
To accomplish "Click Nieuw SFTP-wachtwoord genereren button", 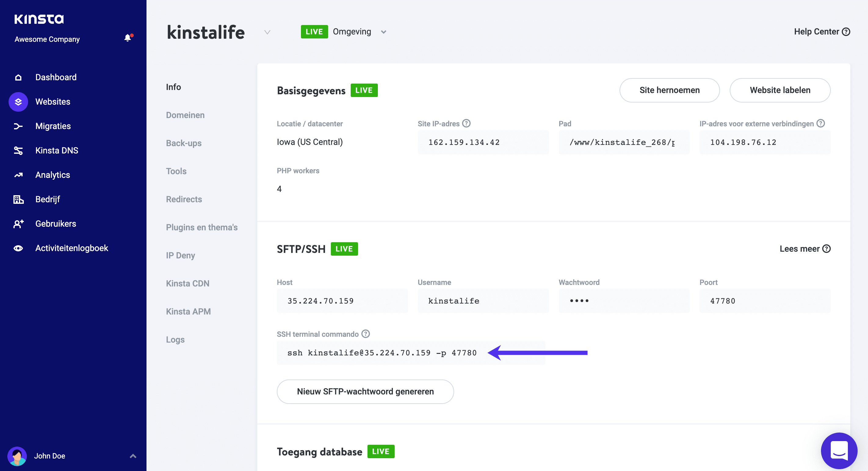I will (365, 392).
